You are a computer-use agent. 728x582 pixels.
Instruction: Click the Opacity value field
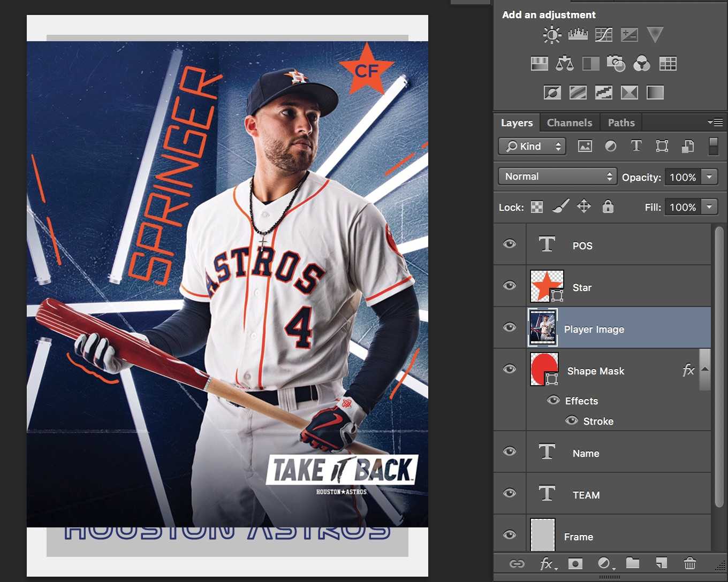[682, 177]
